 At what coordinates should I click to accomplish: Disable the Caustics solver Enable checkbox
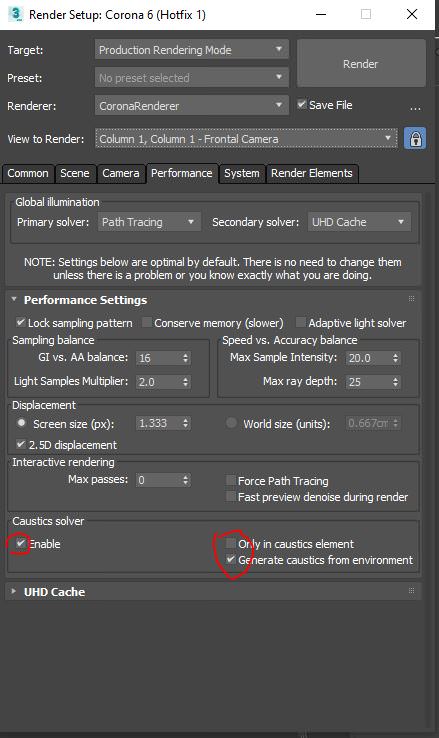click(20, 543)
